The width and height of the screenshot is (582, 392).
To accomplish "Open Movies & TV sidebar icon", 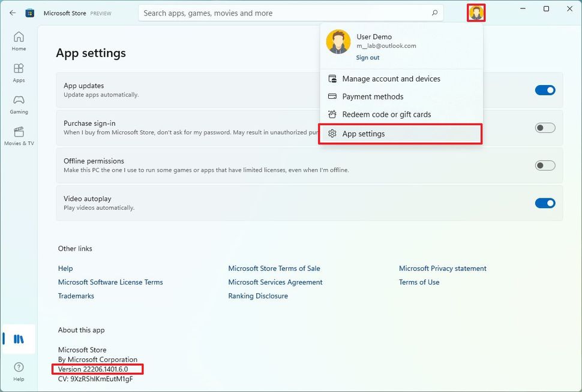I will click(19, 135).
